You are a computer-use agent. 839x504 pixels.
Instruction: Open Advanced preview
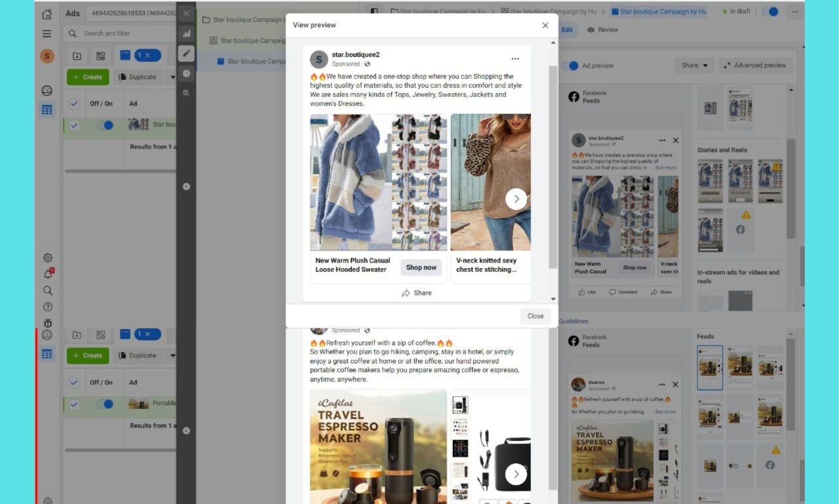click(x=755, y=66)
